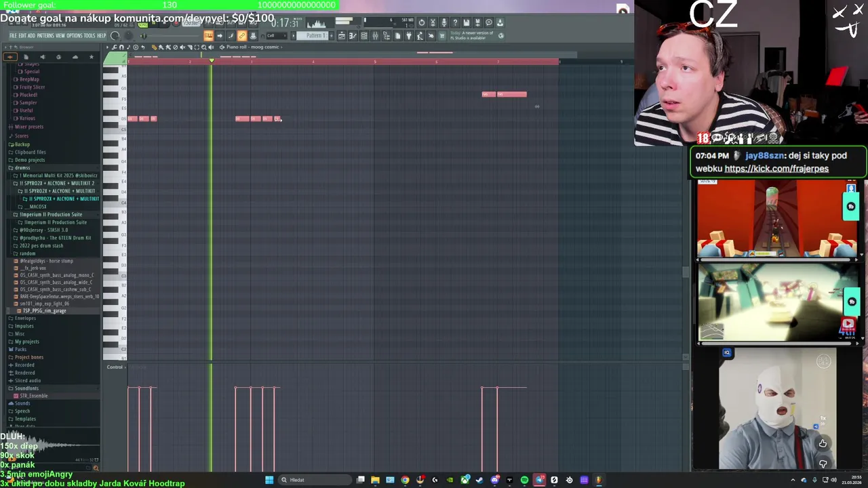Click the download arrow icon in top toolbar
The image size is (868, 488).
[500, 22]
